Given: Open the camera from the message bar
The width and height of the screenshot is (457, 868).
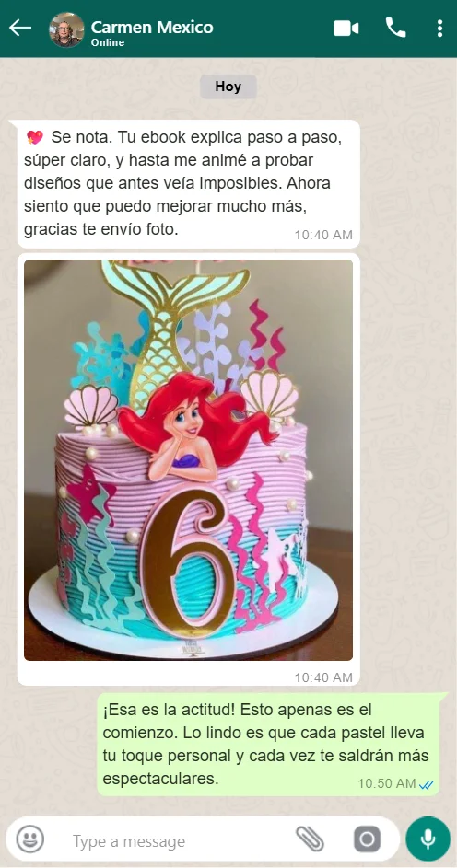Looking at the screenshot, I should coord(367,839).
